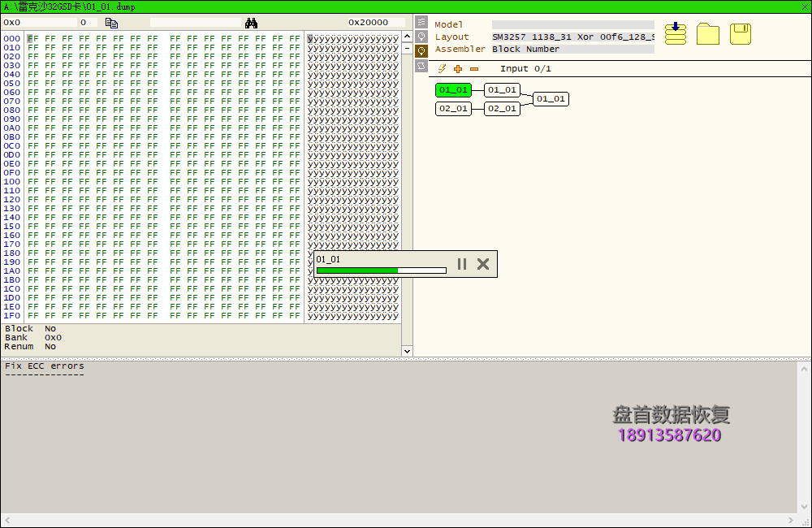The width and height of the screenshot is (812, 528).
Task: Close the window with the title bar X
Action: point(805,6)
